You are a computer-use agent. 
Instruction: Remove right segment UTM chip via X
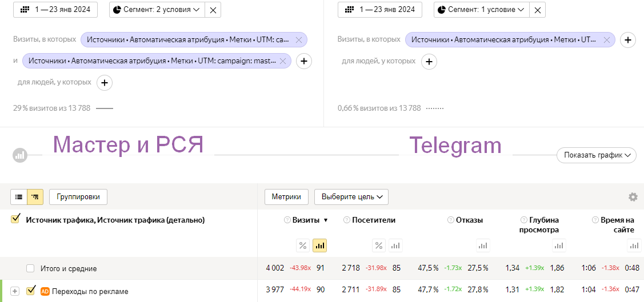[x=607, y=40]
